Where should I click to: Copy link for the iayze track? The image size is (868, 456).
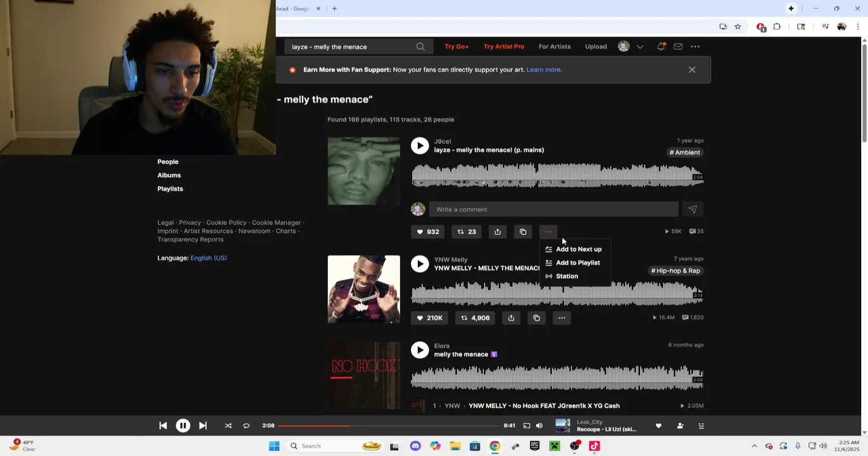tap(523, 232)
